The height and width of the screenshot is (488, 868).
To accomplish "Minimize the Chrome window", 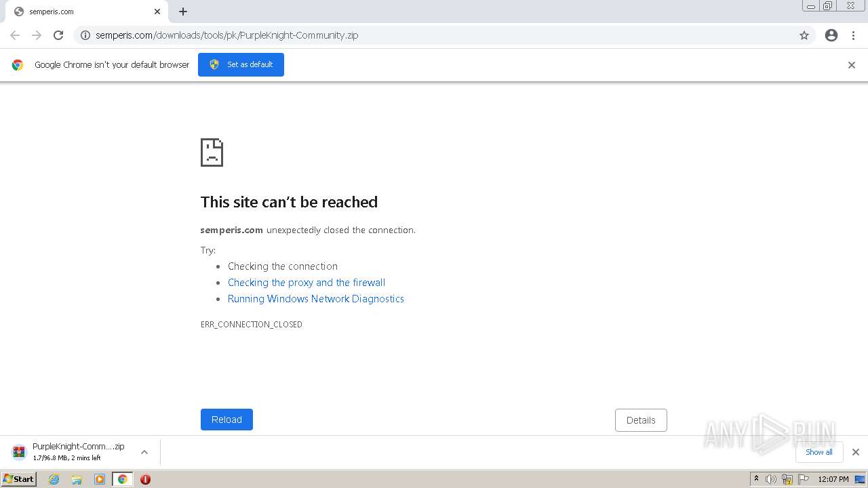I will pyautogui.click(x=811, y=6).
